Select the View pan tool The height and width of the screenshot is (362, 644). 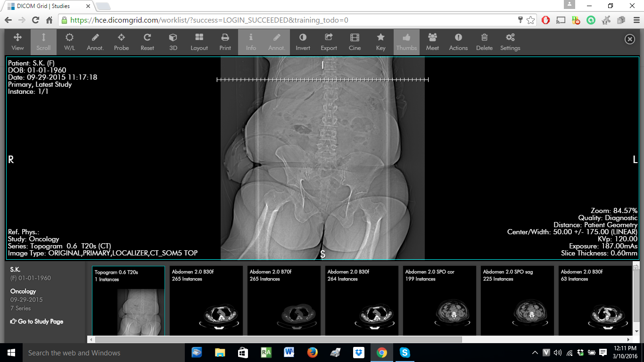point(17,42)
